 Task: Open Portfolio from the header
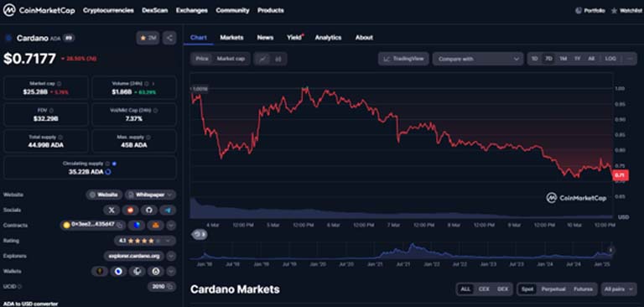[590, 11]
